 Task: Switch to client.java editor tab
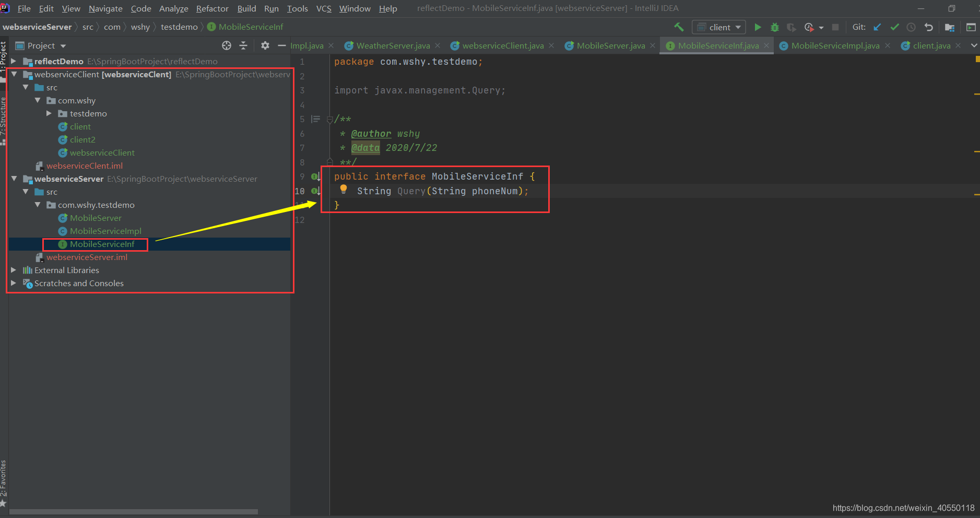click(x=931, y=45)
